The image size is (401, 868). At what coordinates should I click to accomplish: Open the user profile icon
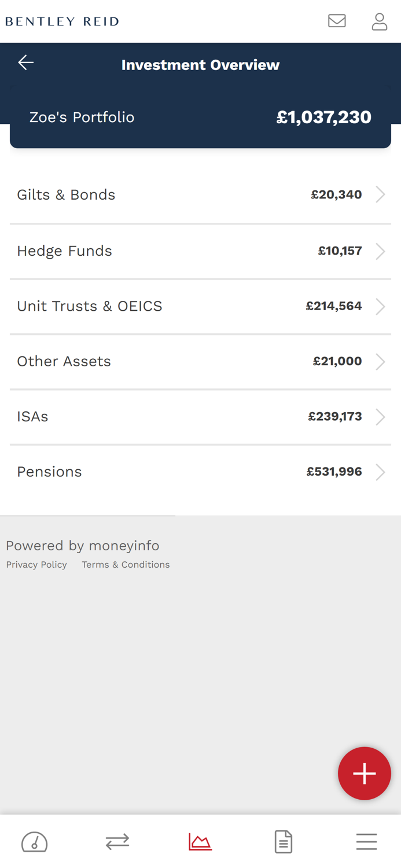click(x=380, y=20)
